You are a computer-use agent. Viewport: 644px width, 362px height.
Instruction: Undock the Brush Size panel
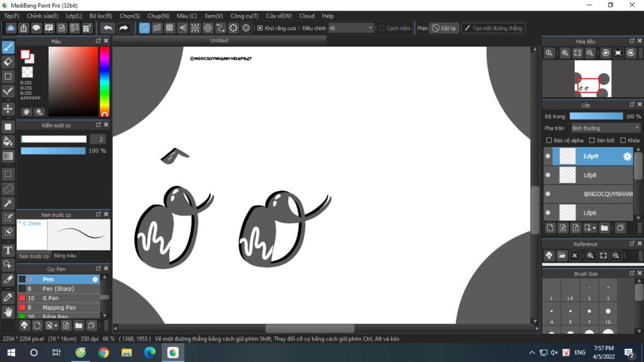[631, 273]
